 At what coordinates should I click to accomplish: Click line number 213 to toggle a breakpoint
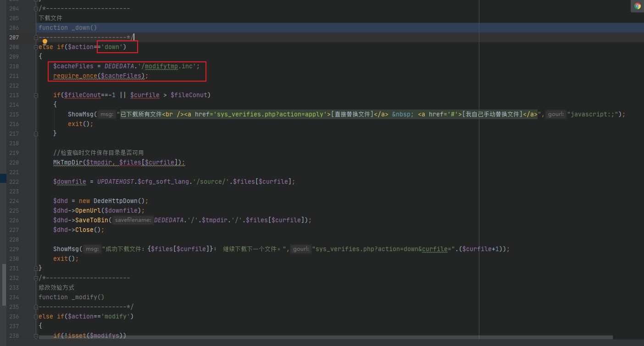coord(14,95)
